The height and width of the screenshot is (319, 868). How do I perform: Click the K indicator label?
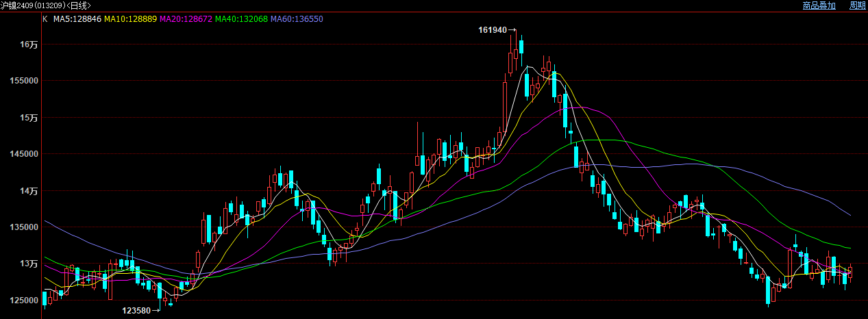(45, 19)
